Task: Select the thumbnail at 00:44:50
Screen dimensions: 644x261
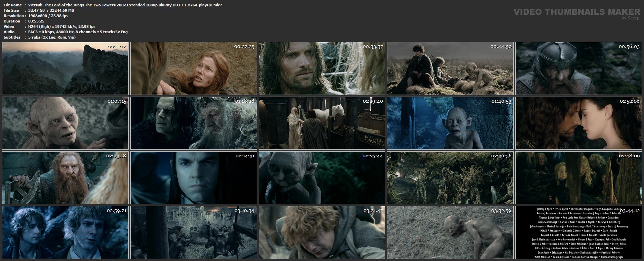Action: 450,68
